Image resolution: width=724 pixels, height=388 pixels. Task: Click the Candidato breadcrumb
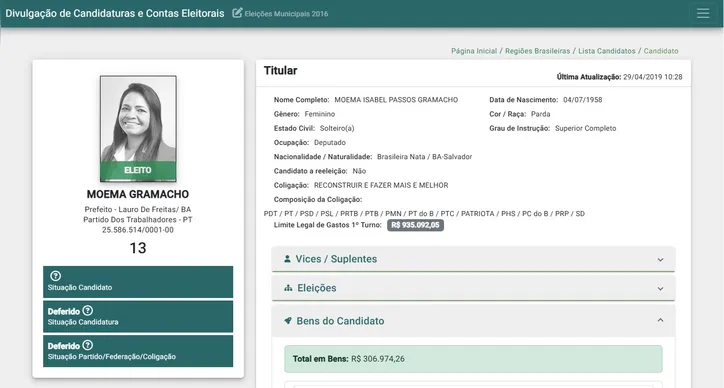pos(661,51)
